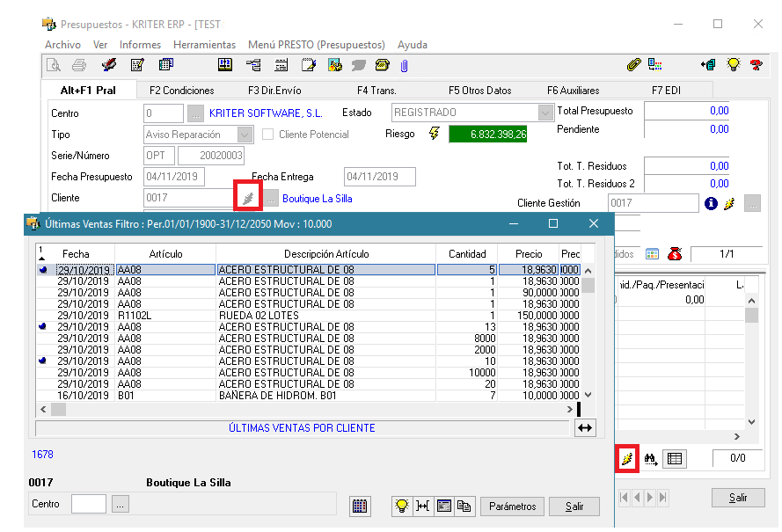Click Centro browse button in Últimas Ventas
Screen dimensions: 782x532
pos(121,504)
